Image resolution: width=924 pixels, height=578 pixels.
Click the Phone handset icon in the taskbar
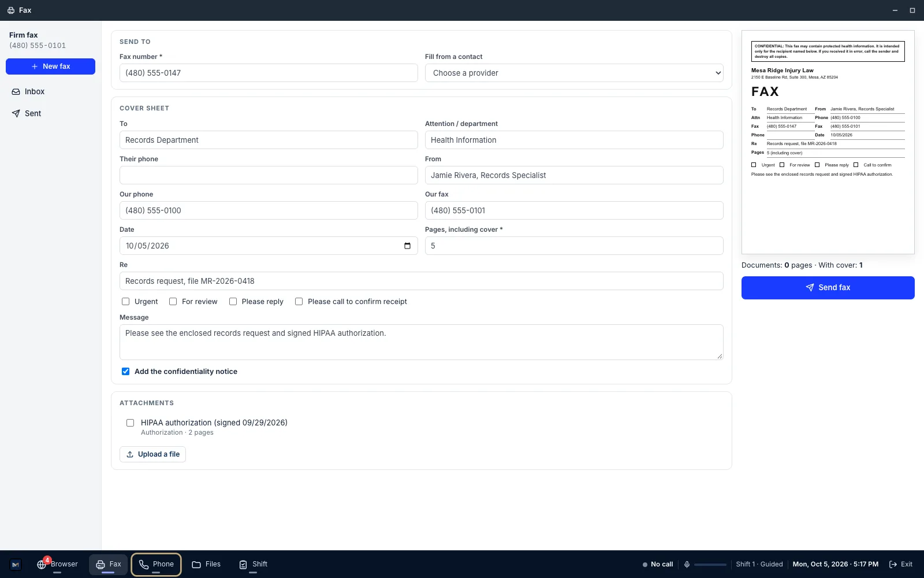point(144,565)
